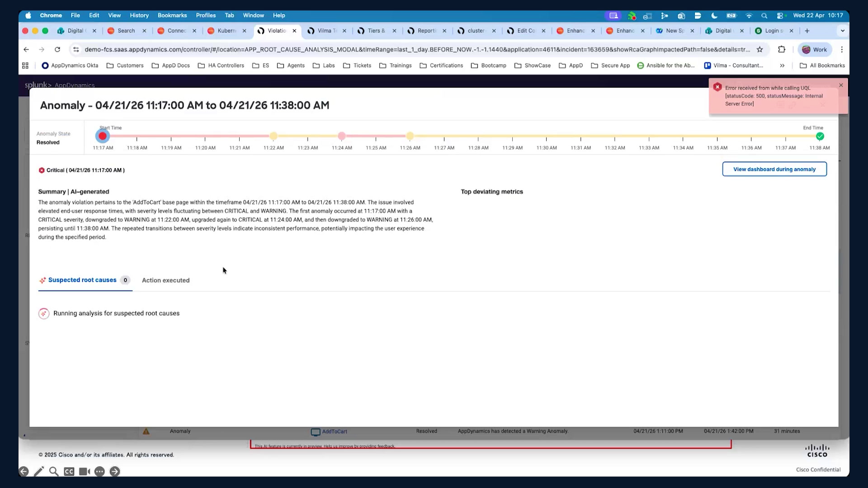Open the Customers bookmark folder
Screen dimensions: 868x488
pyautogui.click(x=125, y=66)
